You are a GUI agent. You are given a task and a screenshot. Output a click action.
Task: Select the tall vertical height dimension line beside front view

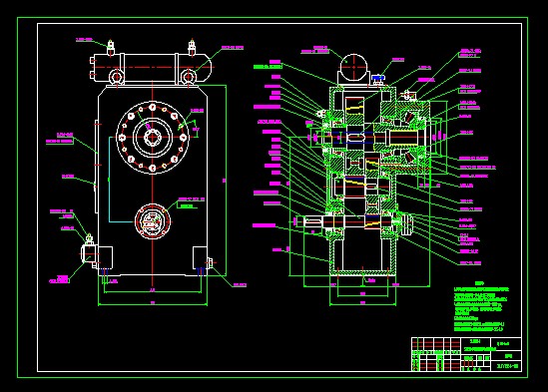[x=226, y=180]
